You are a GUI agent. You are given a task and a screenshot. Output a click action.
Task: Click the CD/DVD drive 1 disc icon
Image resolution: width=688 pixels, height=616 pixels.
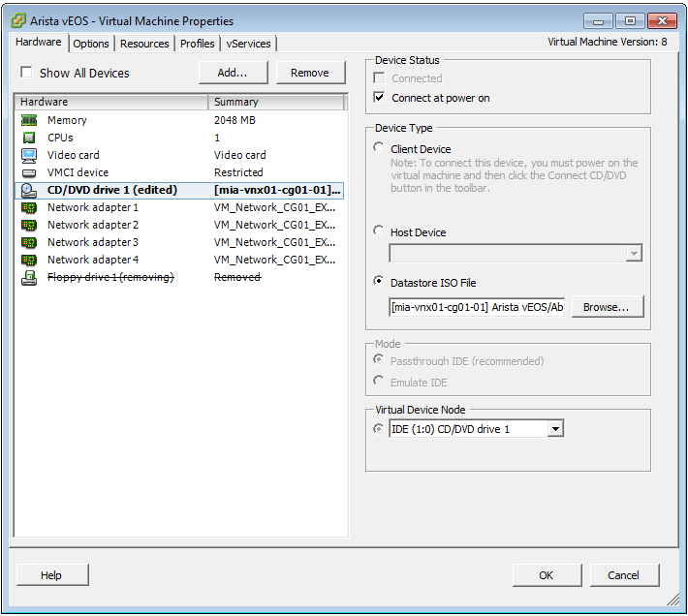point(29,190)
